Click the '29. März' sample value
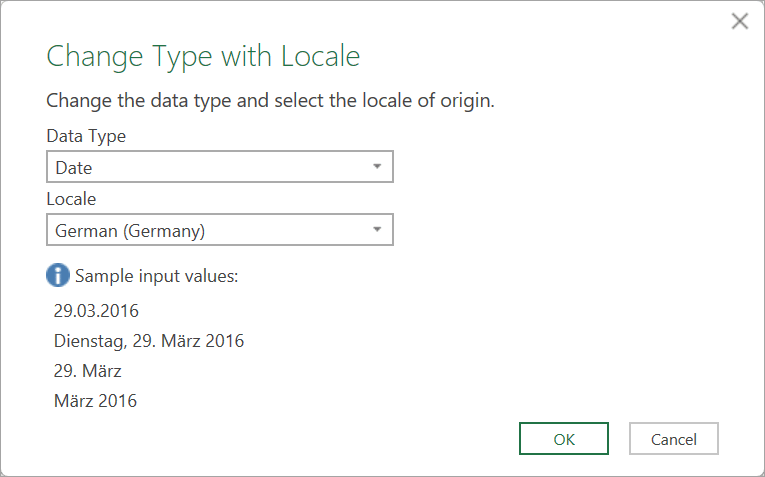The width and height of the screenshot is (765, 477). [x=88, y=371]
